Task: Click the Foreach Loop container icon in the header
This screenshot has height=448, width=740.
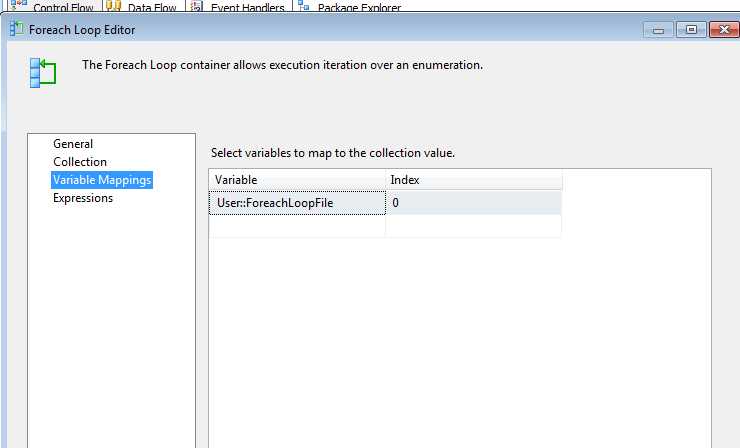Action: click(43, 72)
